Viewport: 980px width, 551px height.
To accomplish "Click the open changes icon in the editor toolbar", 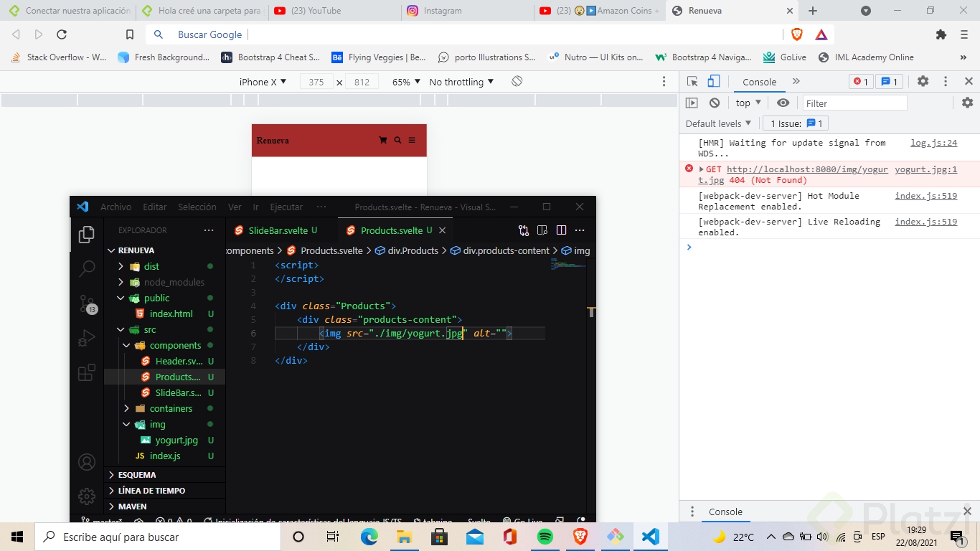I will (x=524, y=230).
